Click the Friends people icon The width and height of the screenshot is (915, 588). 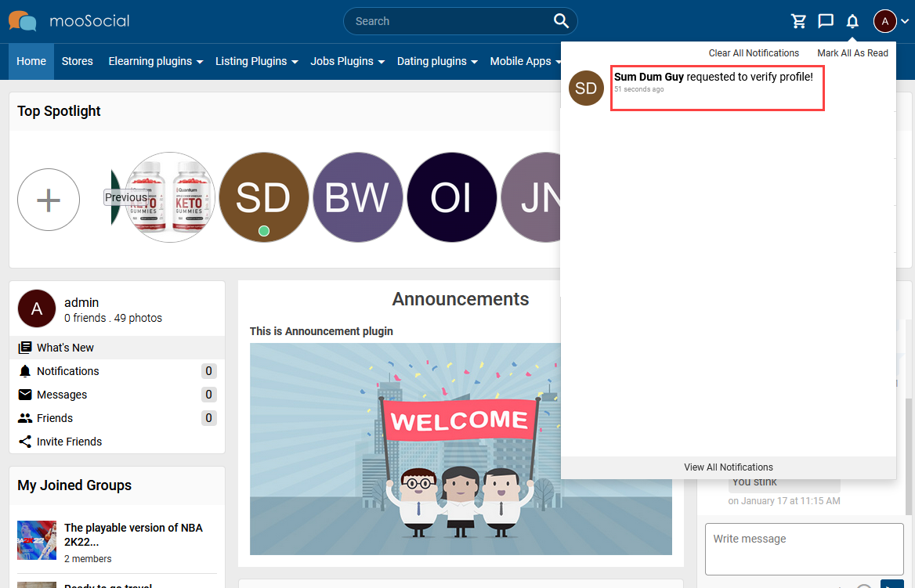(25, 417)
